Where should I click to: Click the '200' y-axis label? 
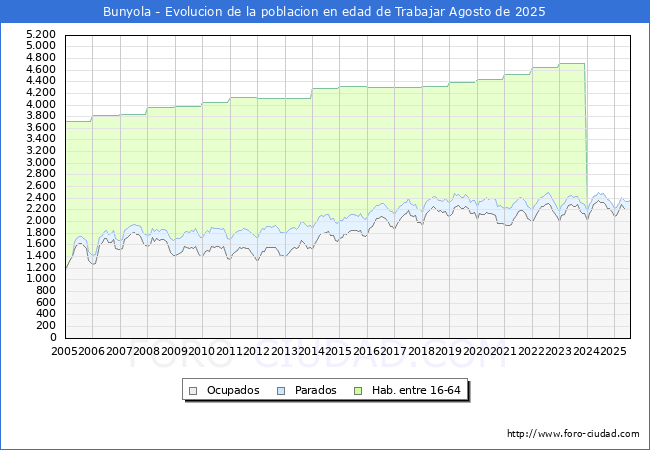(46, 325)
